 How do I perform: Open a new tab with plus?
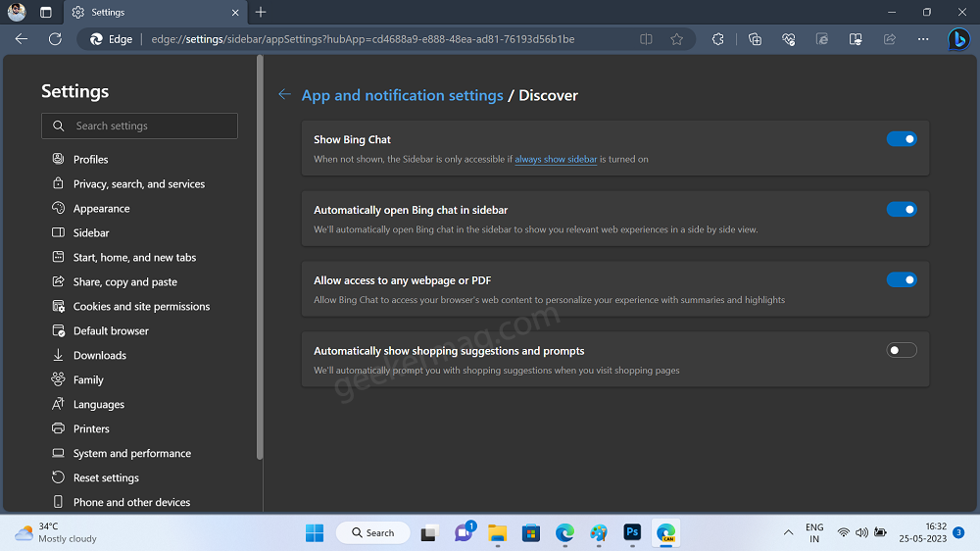(261, 12)
